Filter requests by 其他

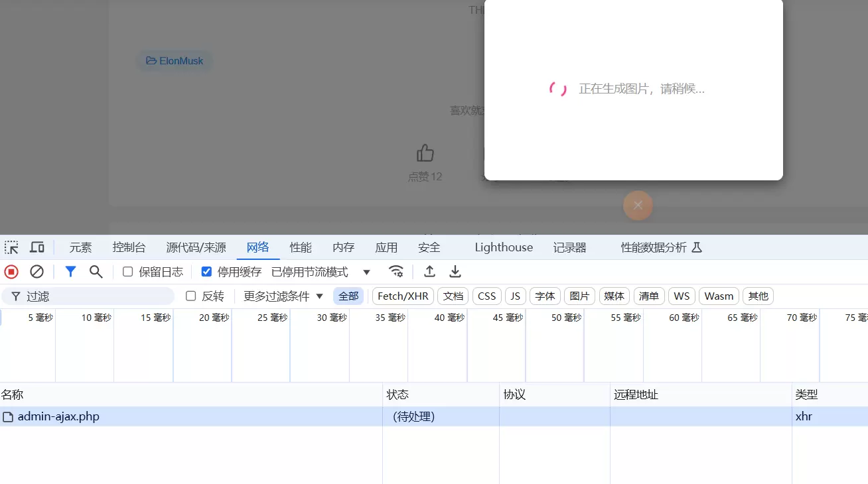tap(759, 296)
